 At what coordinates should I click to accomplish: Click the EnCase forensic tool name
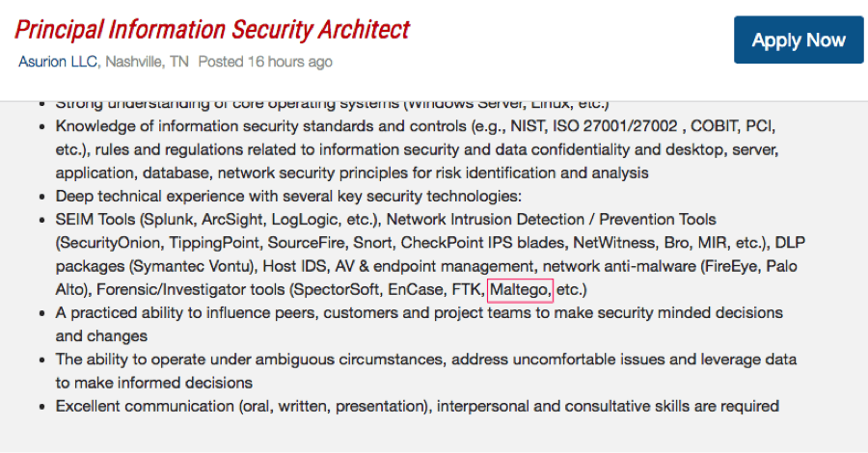pyautogui.click(x=415, y=289)
